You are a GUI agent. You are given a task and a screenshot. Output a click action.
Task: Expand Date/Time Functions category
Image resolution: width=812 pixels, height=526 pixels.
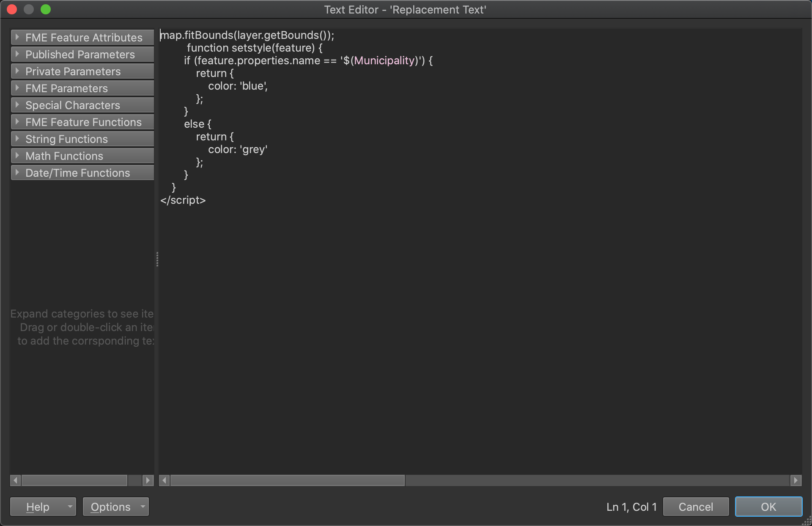(82, 173)
